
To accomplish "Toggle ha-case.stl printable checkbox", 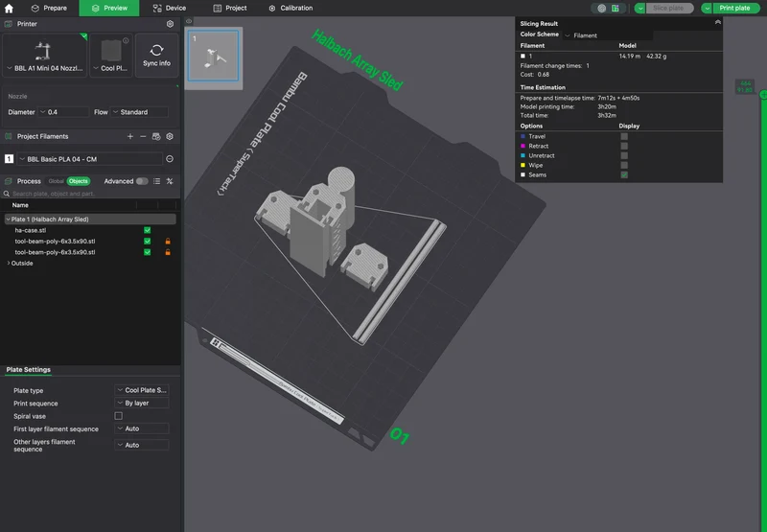I will coord(148,230).
